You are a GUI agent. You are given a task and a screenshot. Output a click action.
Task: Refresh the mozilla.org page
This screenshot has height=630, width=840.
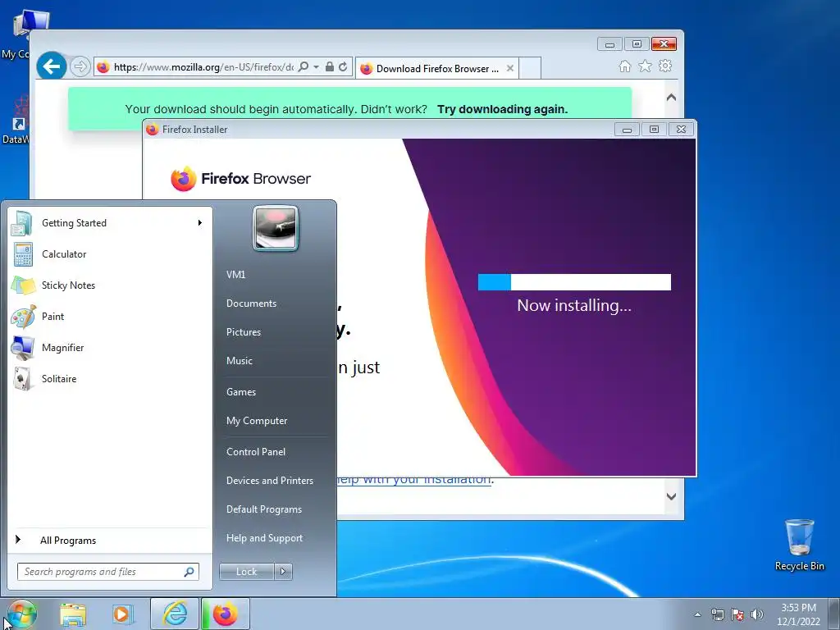344,67
